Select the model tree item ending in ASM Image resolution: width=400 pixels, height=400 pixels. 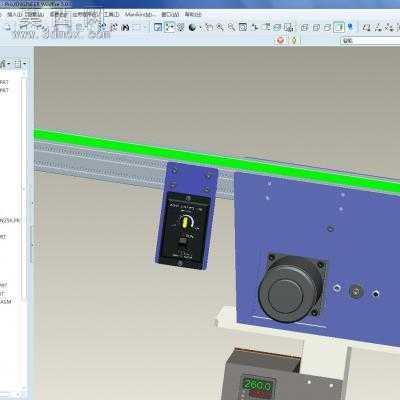[6, 302]
